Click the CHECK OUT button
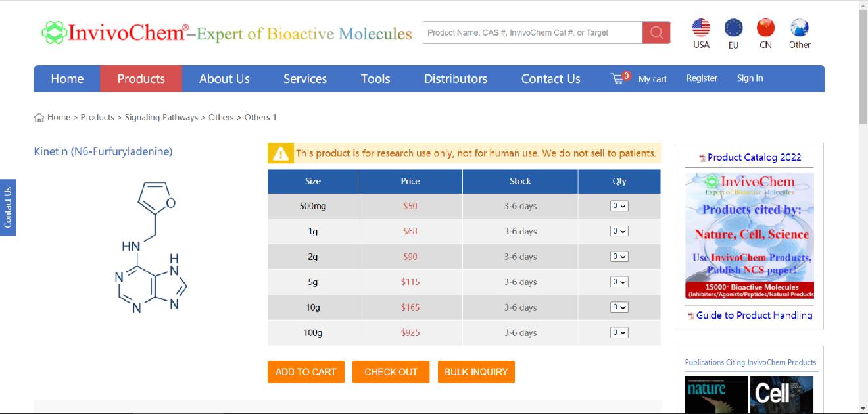This screenshot has width=868, height=414. 391,372
